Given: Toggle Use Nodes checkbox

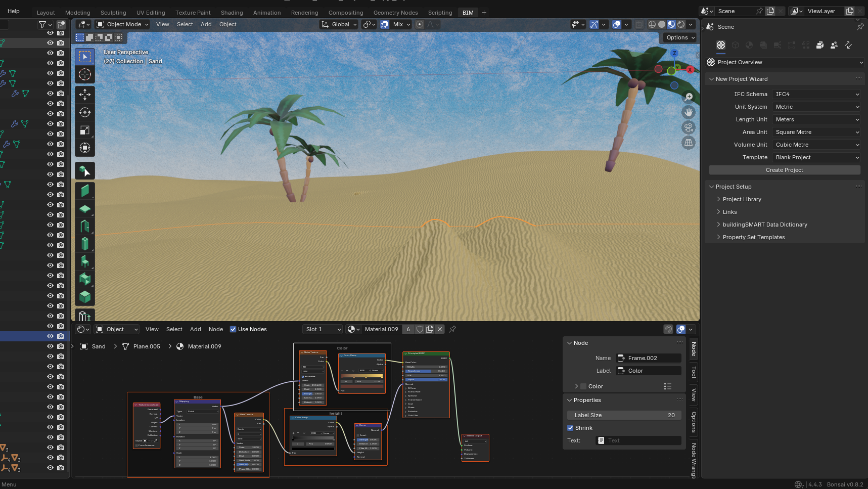Looking at the screenshot, I should pyautogui.click(x=233, y=329).
